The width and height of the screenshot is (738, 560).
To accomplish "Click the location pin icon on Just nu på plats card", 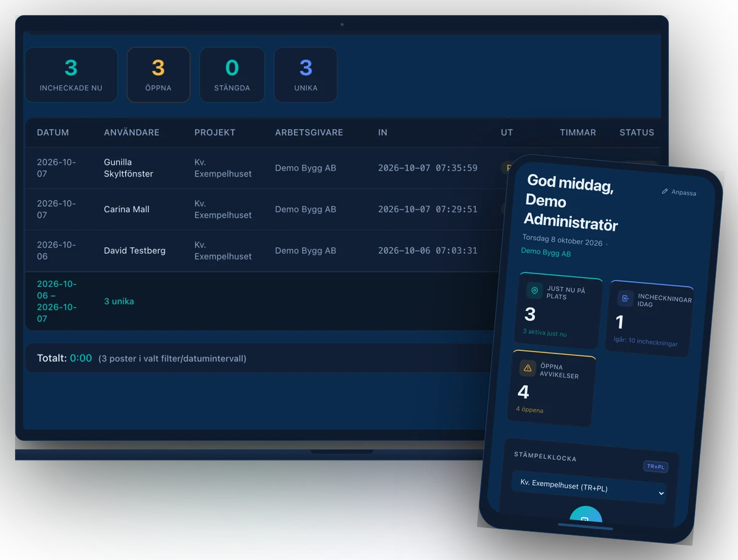I will click(534, 291).
